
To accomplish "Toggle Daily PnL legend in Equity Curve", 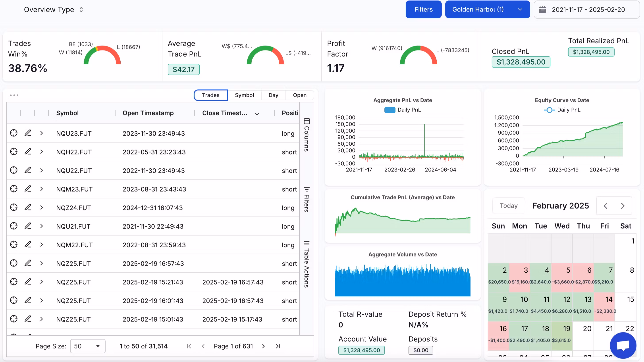I will (562, 110).
